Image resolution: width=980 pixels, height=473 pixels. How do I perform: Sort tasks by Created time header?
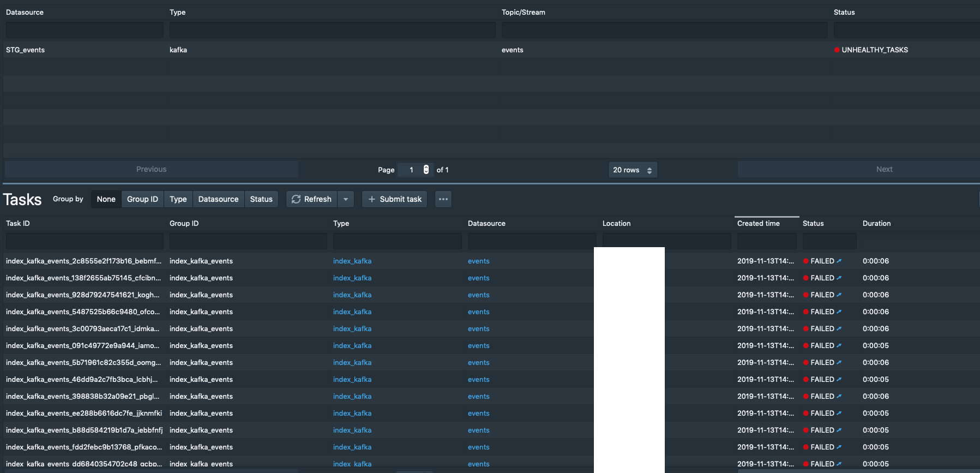pyautogui.click(x=759, y=223)
